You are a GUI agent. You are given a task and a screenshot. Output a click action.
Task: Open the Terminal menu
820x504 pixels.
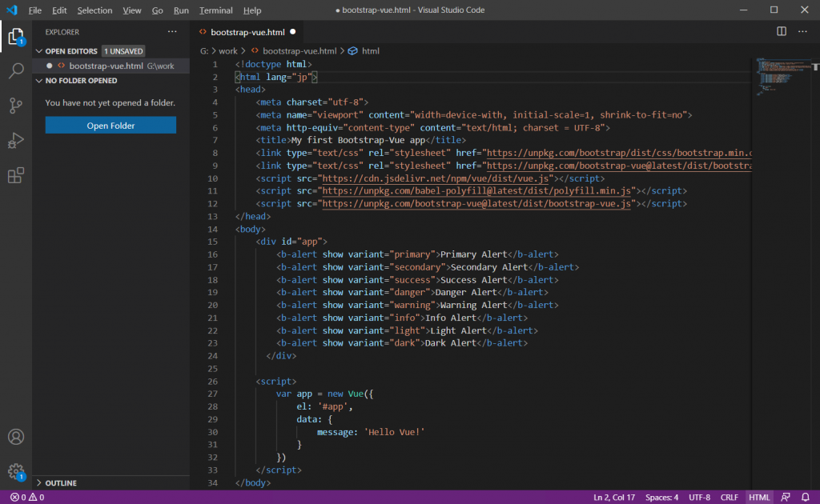coord(215,10)
